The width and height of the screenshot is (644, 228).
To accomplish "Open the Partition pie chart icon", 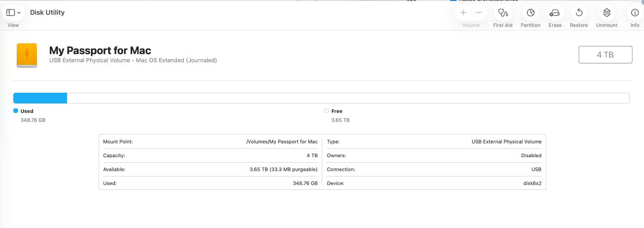I will (x=531, y=13).
